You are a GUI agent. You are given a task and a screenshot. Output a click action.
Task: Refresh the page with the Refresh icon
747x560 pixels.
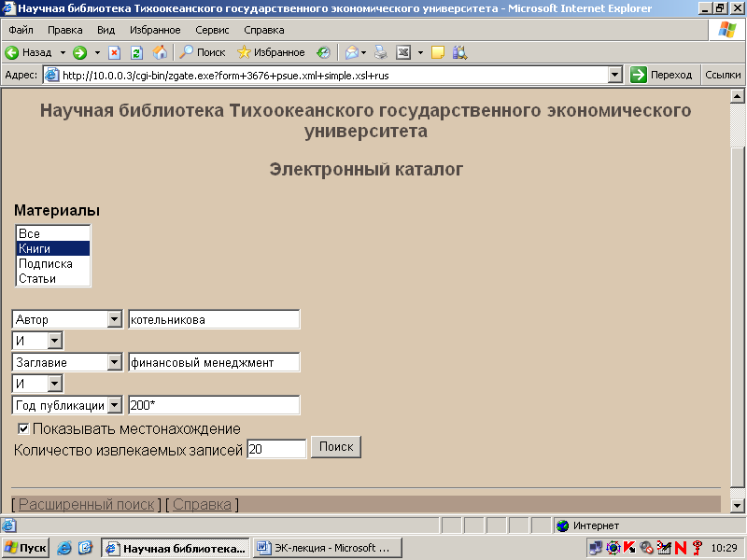(136, 52)
